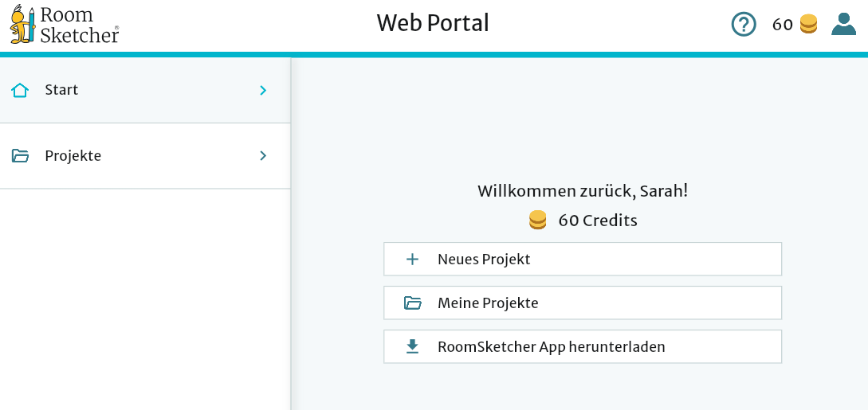Expand the Projekte chevron arrow
Screen dimensions: 868x410
[263, 156]
